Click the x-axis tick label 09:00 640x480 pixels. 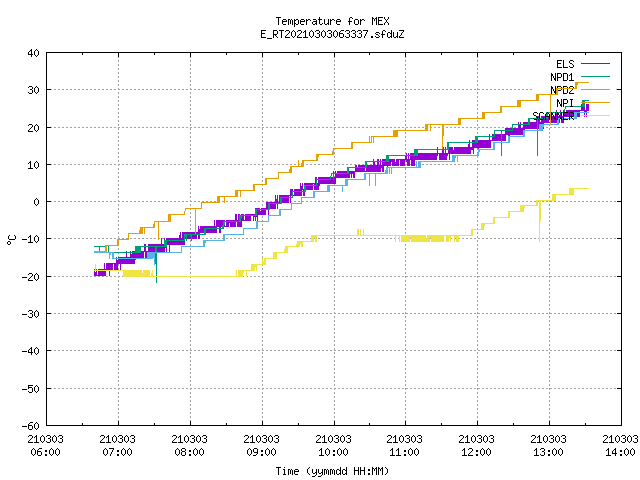click(261, 452)
